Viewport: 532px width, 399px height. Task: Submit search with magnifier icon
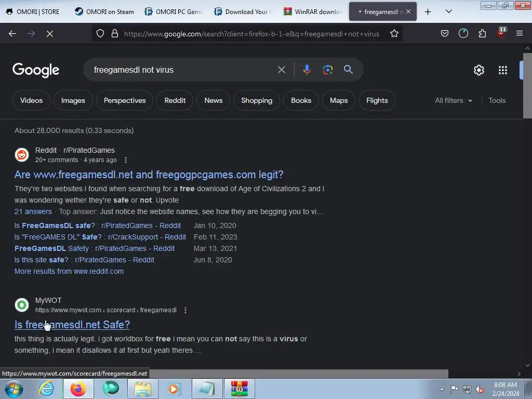coord(348,70)
